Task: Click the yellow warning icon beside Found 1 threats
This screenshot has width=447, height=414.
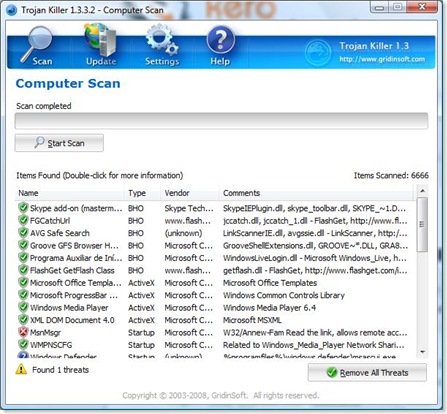Action: tap(21, 369)
